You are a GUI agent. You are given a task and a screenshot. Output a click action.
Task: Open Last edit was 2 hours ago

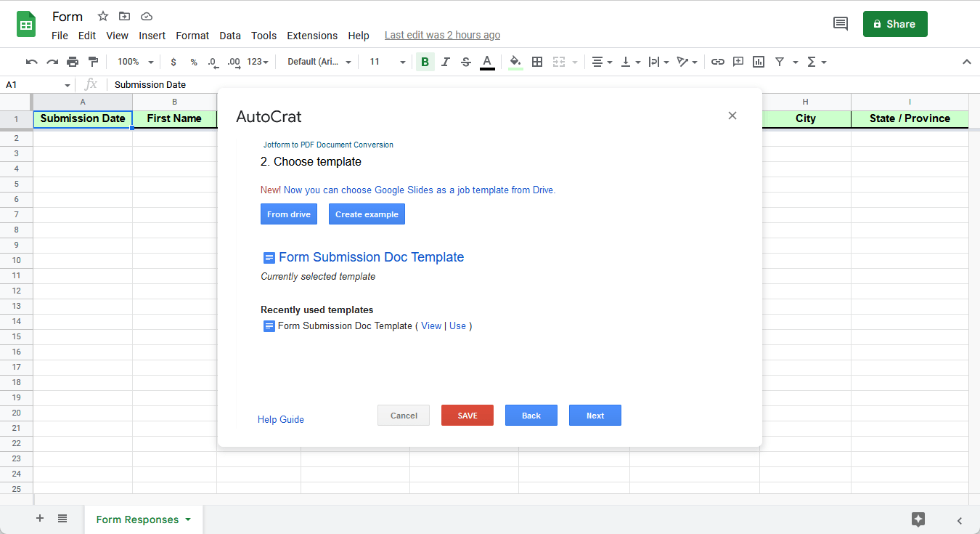coord(442,35)
